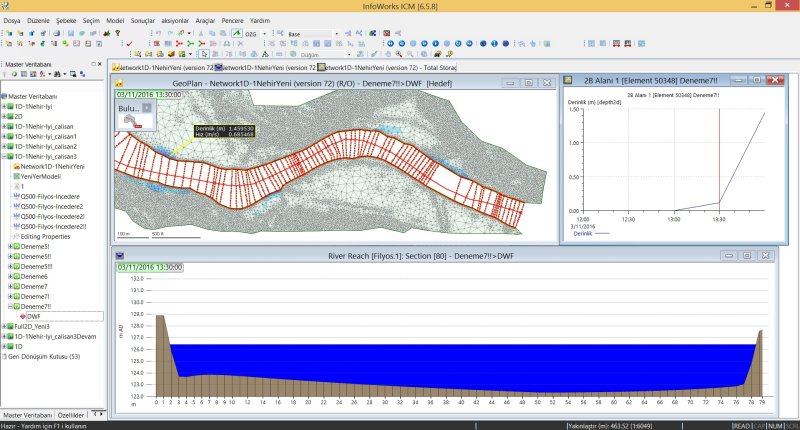Open Geri Dönüşüm Kutusu recycle bin

click(x=44, y=356)
